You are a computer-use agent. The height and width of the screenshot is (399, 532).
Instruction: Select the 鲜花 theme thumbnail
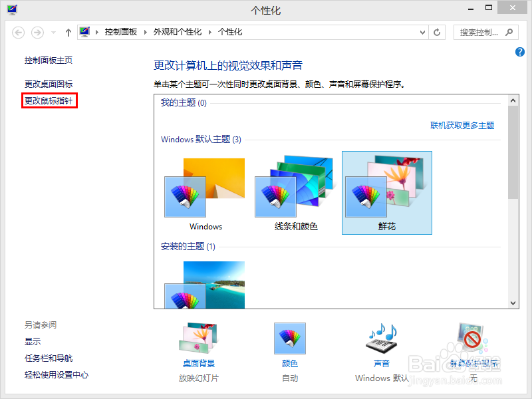pyautogui.click(x=387, y=193)
